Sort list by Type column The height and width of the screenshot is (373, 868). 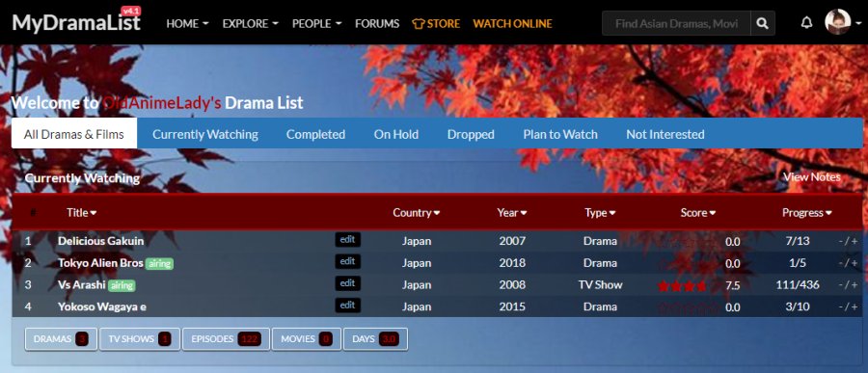pyautogui.click(x=600, y=212)
